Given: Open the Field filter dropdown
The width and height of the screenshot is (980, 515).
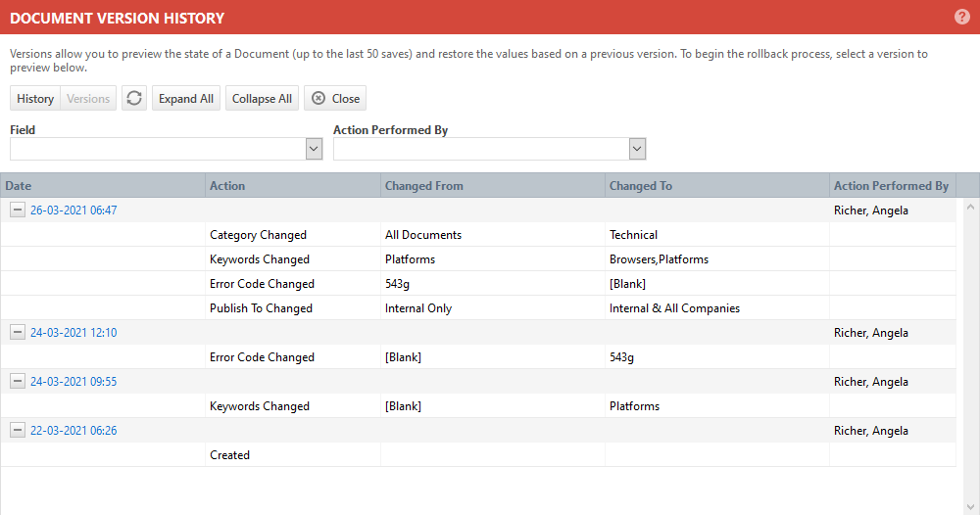Looking at the screenshot, I should (314, 149).
